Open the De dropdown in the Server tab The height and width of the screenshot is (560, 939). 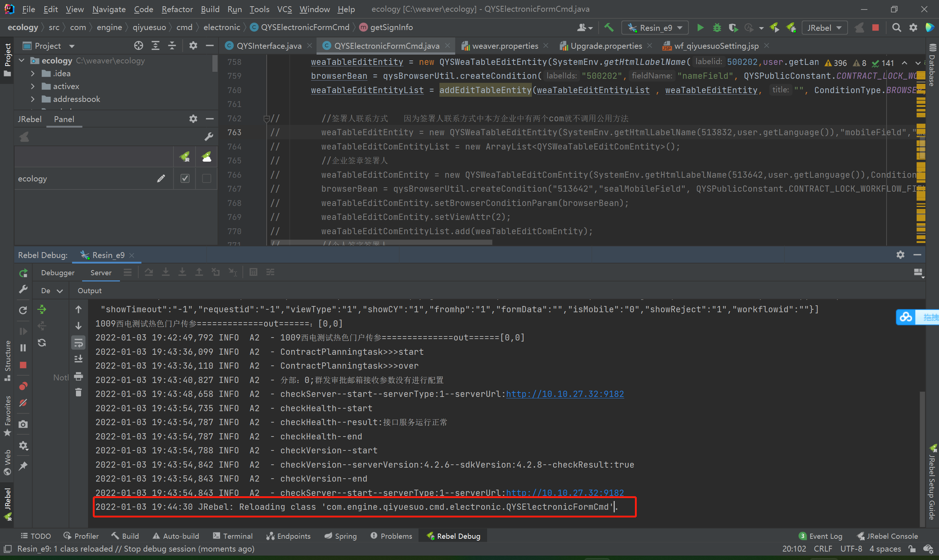(x=52, y=291)
